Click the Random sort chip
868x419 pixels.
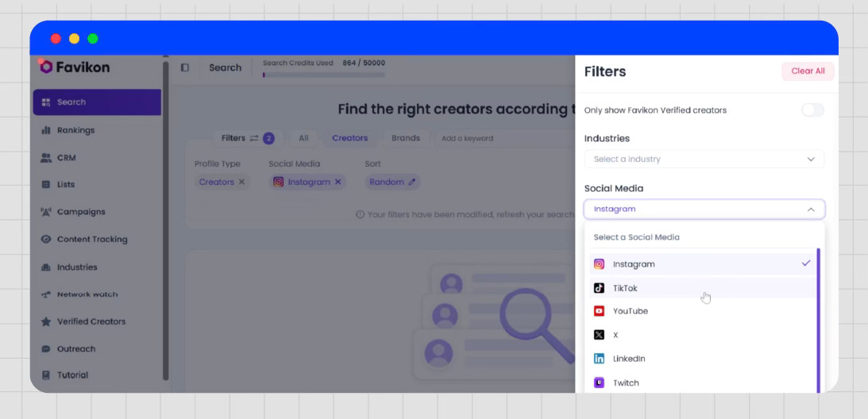pos(392,182)
